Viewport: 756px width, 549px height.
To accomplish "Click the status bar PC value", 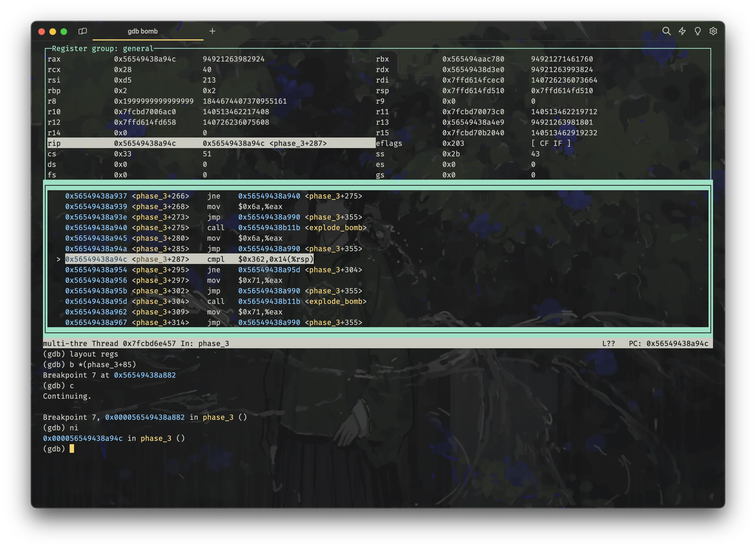I will (x=677, y=343).
